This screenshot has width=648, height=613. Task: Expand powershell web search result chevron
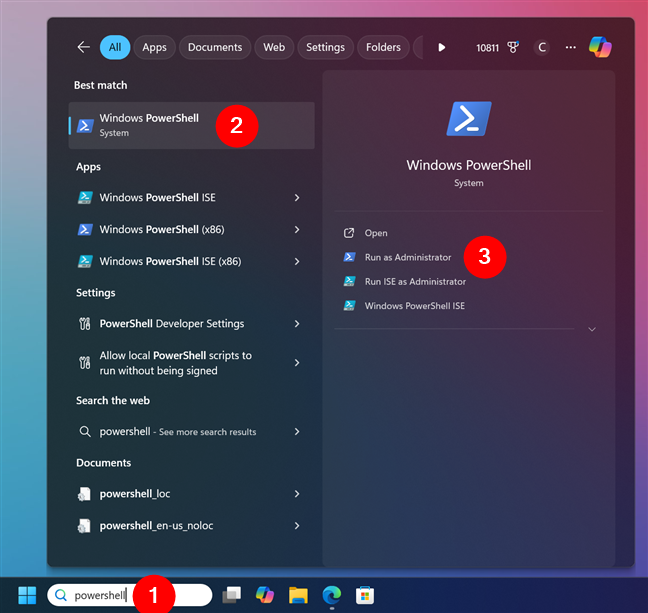pos(297,432)
